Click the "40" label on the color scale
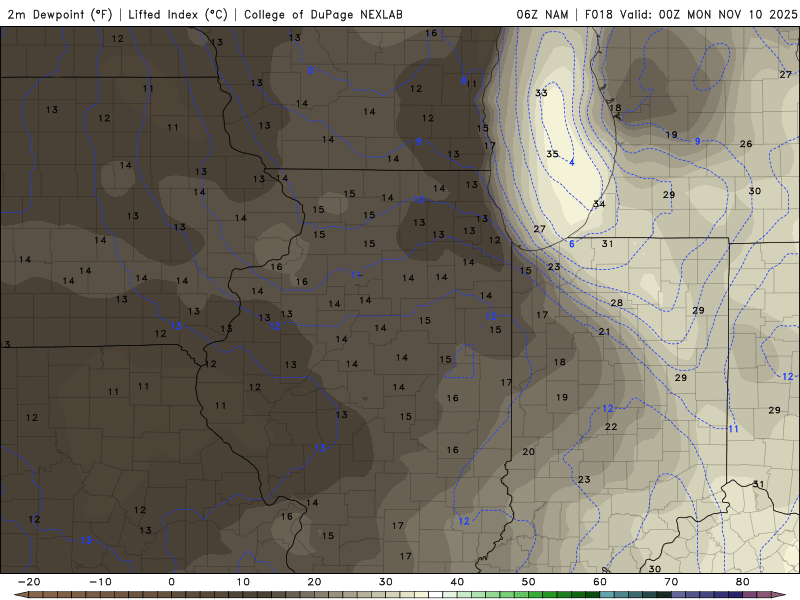This screenshot has height=600, width=800. [457, 582]
